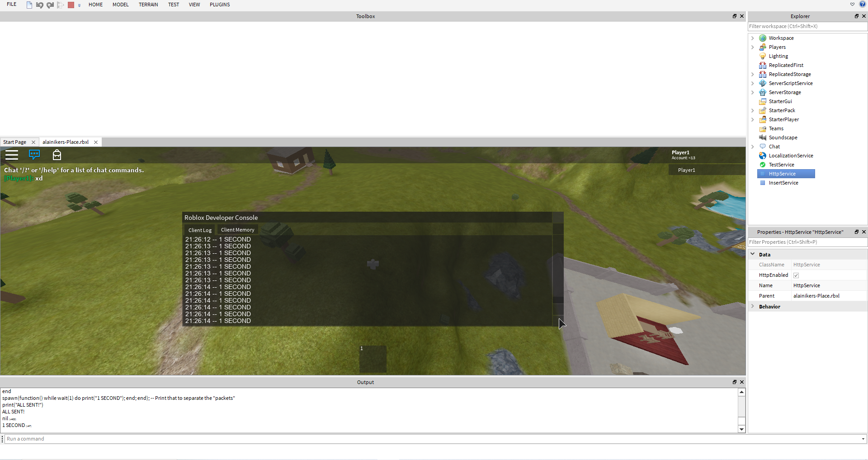The width and height of the screenshot is (868, 460).
Task: Toggle the in-game chat bubble icon
Action: (x=34, y=155)
